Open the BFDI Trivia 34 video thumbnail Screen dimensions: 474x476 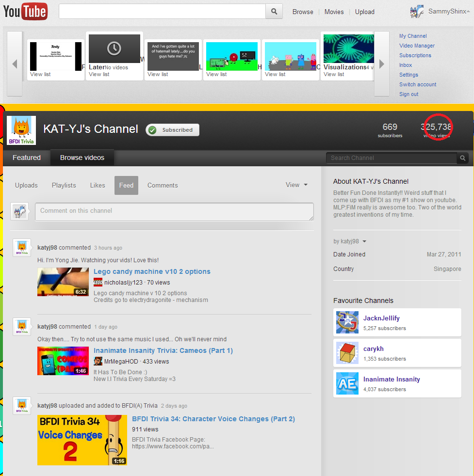[82, 440]
